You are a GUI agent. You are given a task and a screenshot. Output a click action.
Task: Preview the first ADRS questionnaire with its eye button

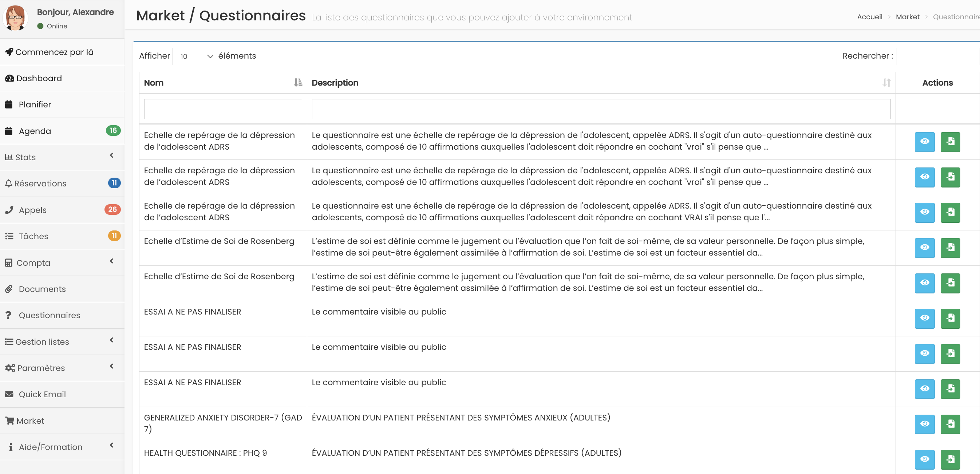point(924,142)
